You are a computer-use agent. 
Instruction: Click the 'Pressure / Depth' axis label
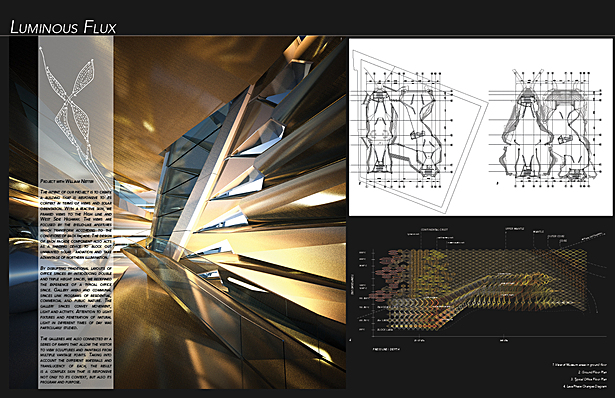tap(386, 349)
